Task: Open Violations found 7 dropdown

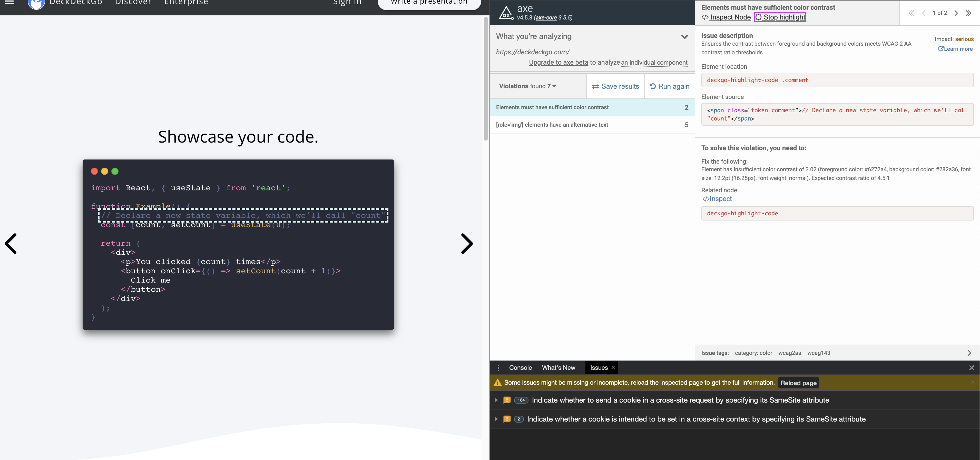Action: (527, 86)
